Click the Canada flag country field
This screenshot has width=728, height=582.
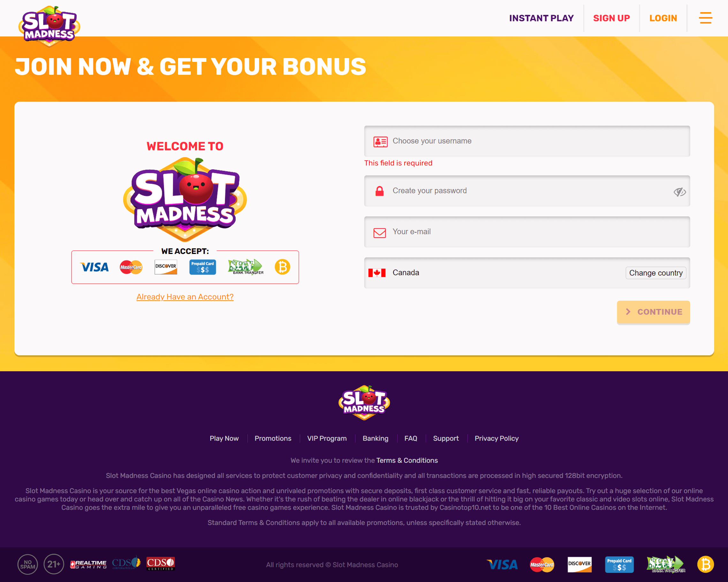527,273
